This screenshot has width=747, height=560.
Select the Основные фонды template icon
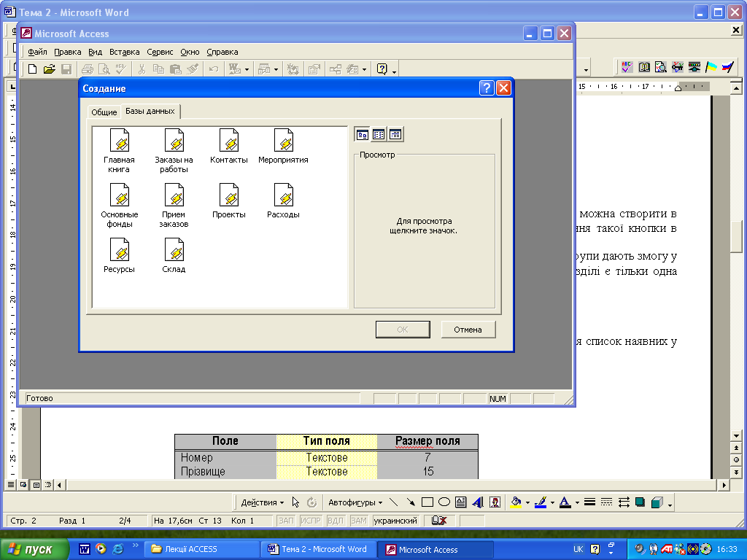(119, 205)
